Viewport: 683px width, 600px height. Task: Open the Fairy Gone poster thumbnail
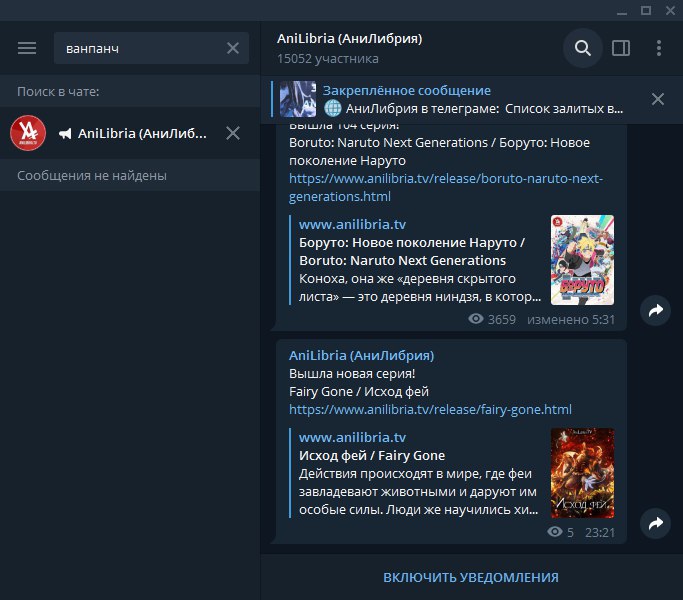[x=582, y=473]
